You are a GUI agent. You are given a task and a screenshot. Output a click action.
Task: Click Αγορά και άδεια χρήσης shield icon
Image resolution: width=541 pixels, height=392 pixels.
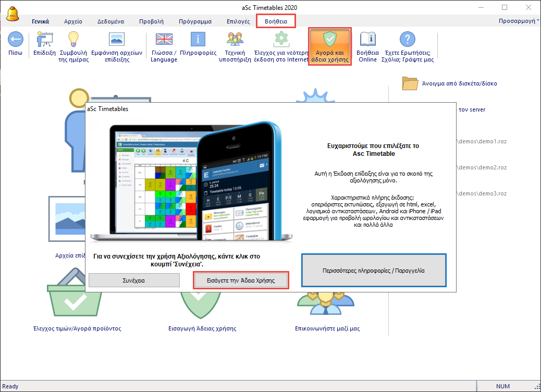click(x=329, y=40)
